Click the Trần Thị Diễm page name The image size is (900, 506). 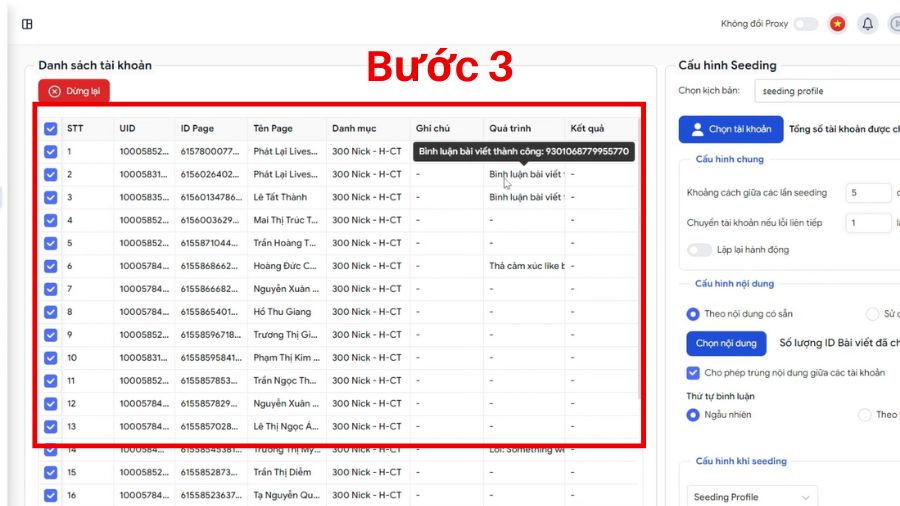click(x=282, y=473)
